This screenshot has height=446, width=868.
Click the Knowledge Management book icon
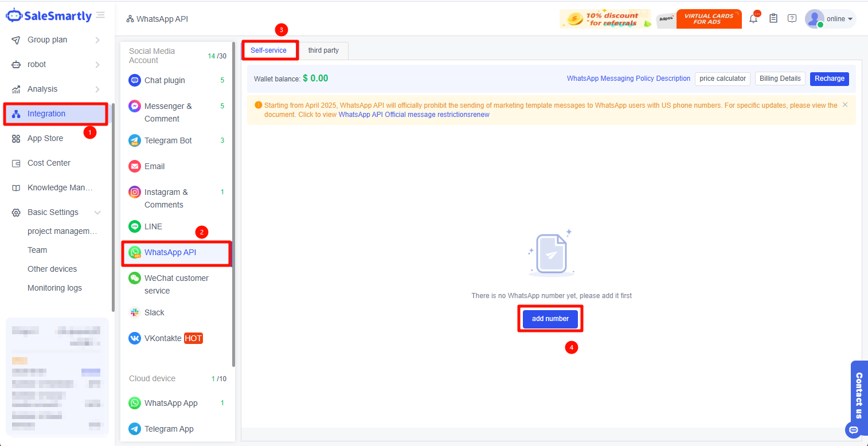[x=16, y=188]
